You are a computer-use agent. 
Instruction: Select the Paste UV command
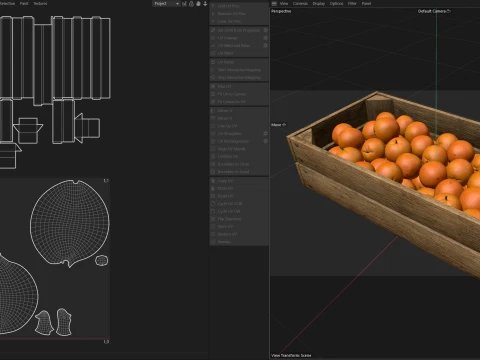coord(239,188)
